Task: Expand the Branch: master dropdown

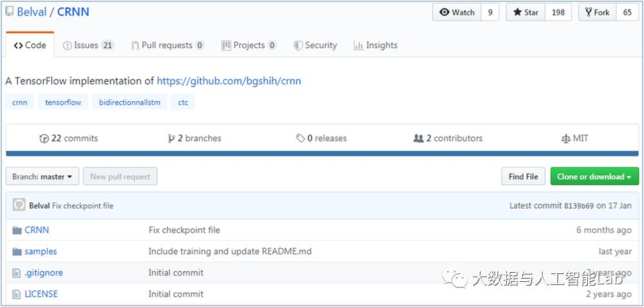Action: point(42,176)
